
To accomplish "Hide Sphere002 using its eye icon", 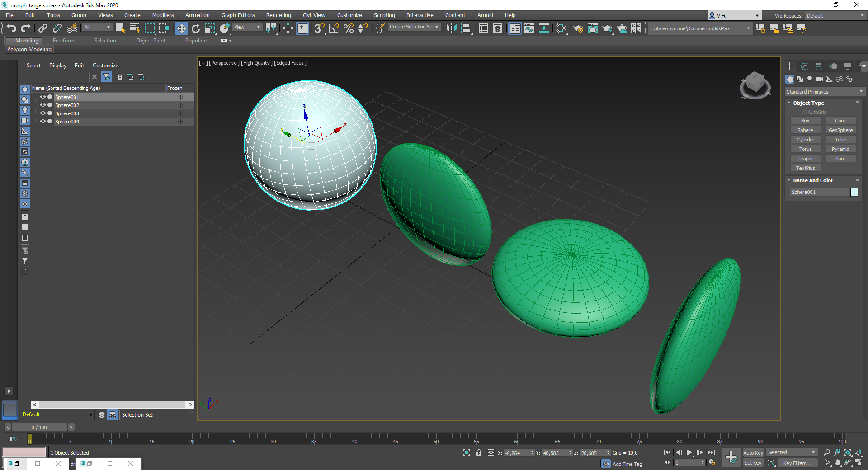I will click(x=42, y=105).
